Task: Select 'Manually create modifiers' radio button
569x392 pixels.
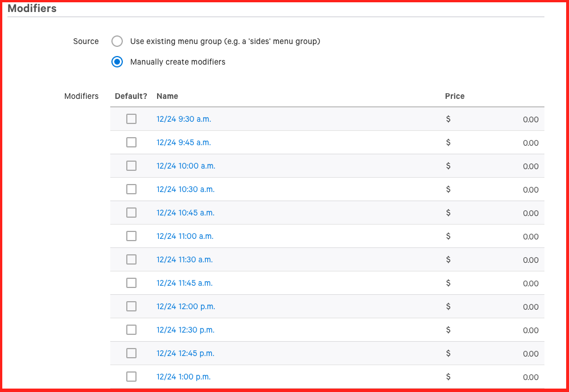Action: (117, 62)
